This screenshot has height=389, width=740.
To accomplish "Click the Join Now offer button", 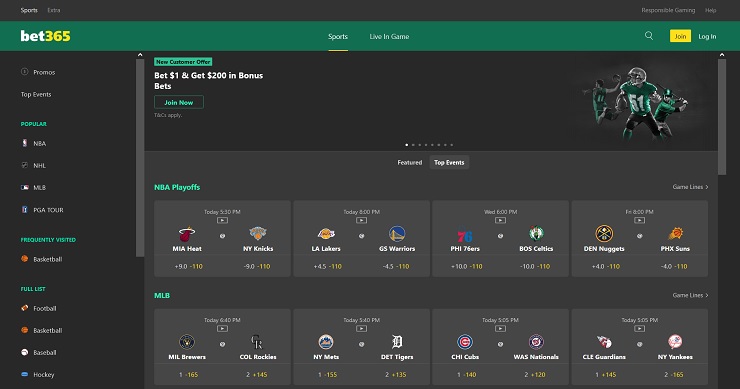I will coord(179,102).
